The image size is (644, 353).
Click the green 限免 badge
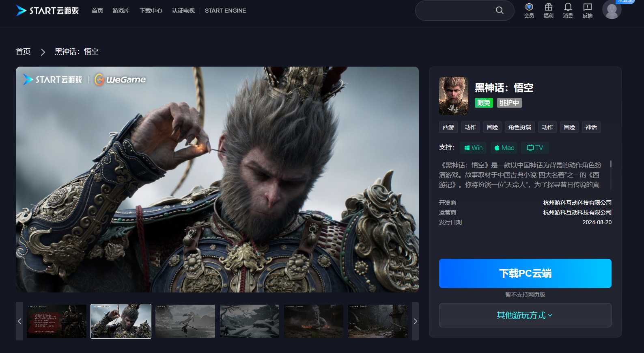click(x=484, y=103)
